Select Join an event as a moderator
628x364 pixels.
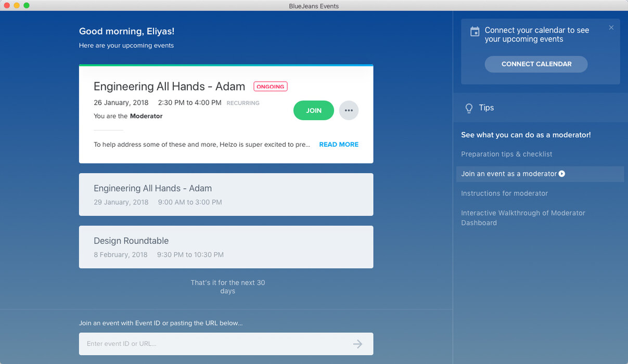pos(508,174)
